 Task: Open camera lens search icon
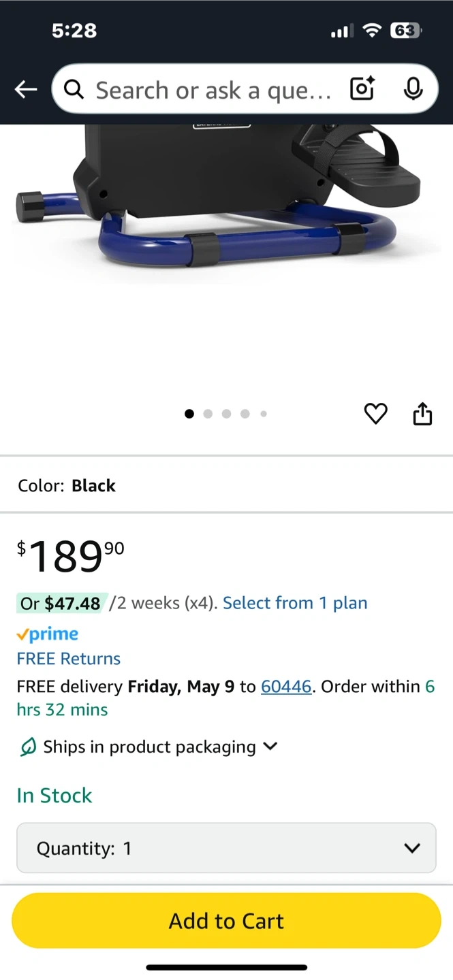pyautogui.click(x=362, y=89)
